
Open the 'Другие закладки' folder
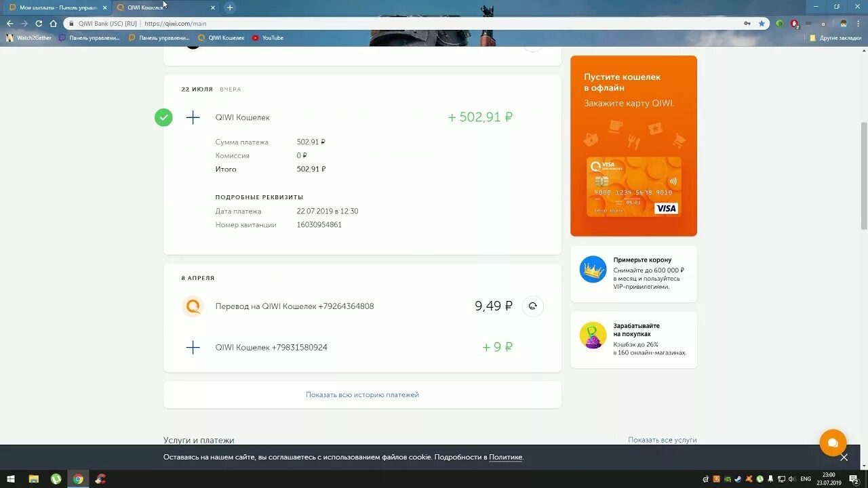[835, 38]
